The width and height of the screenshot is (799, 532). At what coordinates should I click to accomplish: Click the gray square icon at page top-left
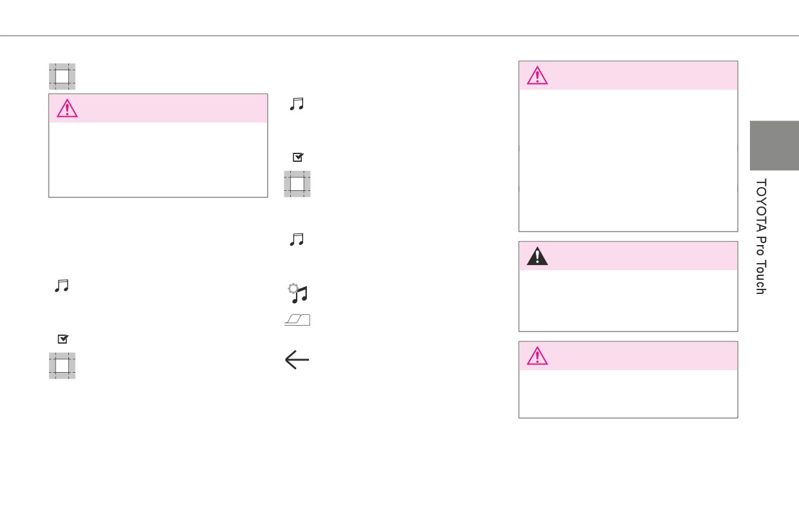[62, 76]
